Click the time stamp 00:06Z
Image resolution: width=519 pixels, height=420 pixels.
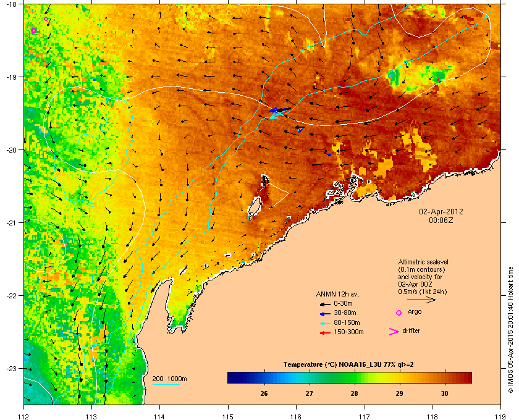click(441, 220)
